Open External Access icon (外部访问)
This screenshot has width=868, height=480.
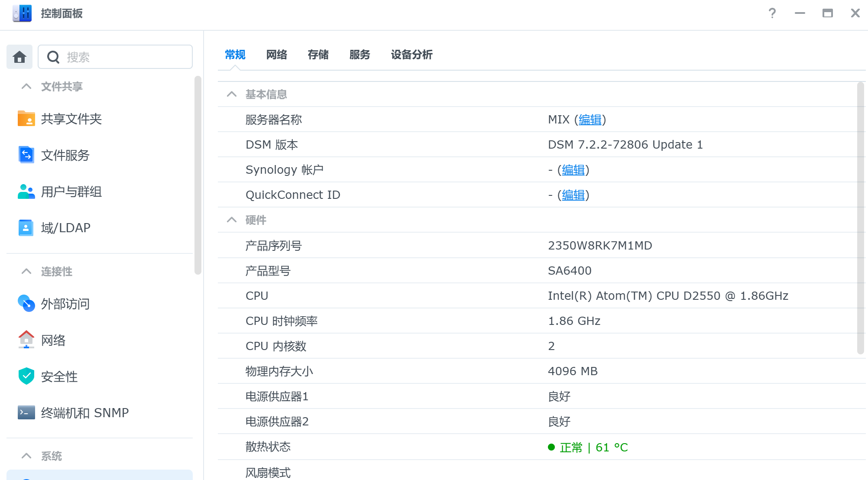coord(26,303)
